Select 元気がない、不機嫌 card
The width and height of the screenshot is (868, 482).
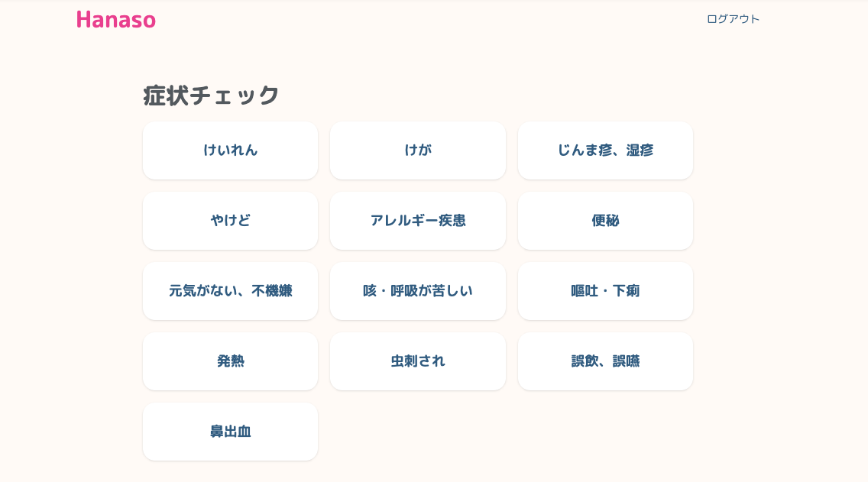click(230, 291)
